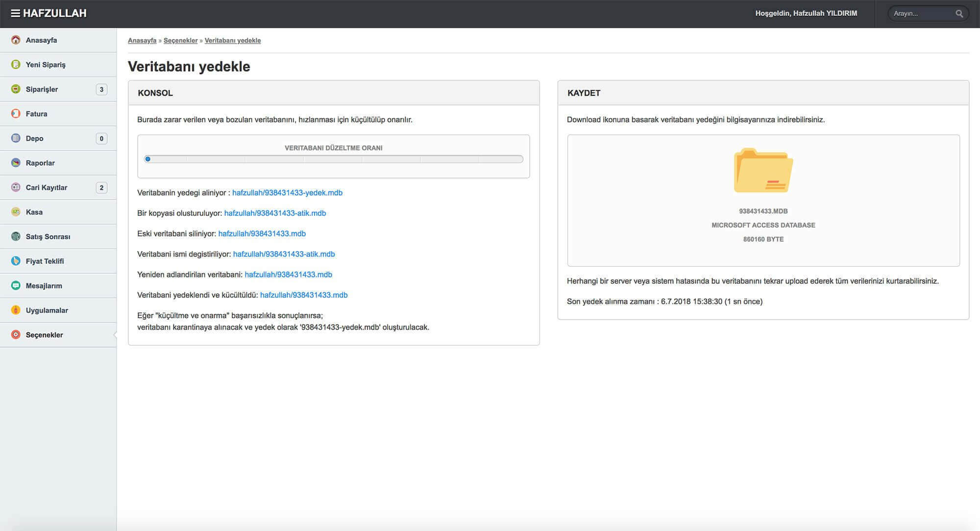Screen dimensions: 980x531
Task: Click the Veritabanı Düzeltme Oranı progress bar
Action: coord(333,159)
